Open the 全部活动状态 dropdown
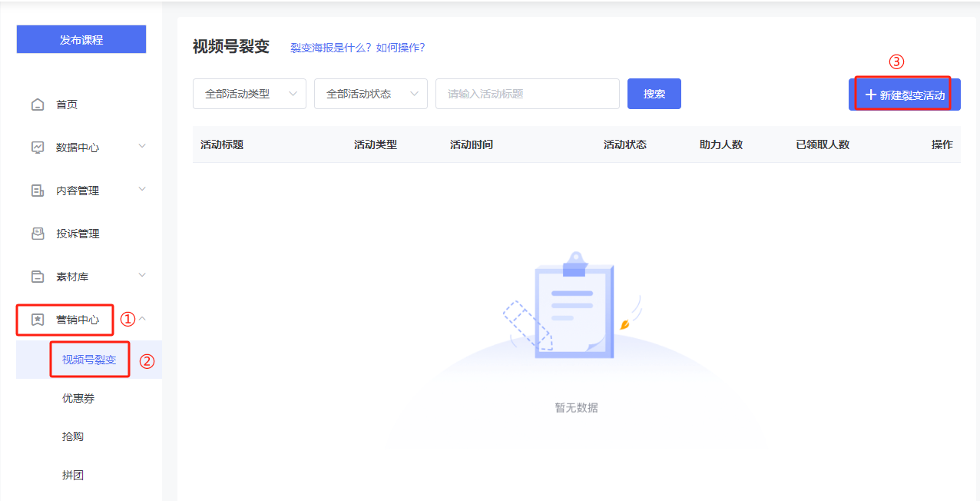980x501 pixels. pos(371,94)
